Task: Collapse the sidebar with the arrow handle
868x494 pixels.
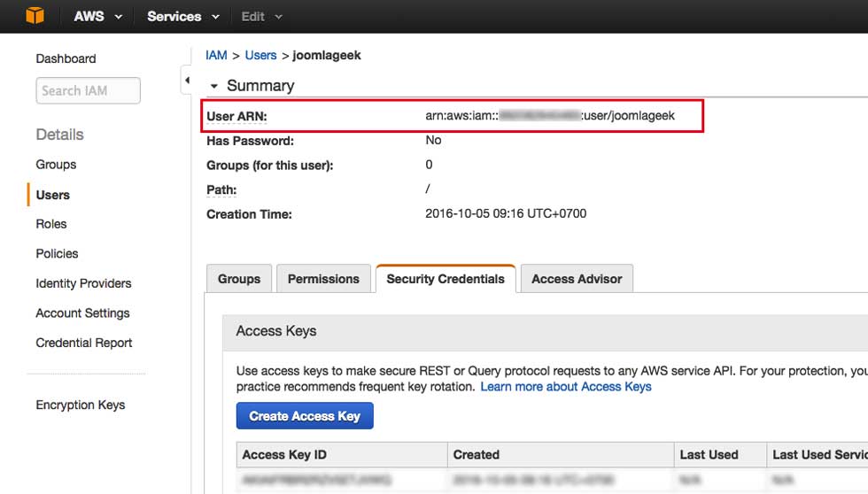Action: point(187,81)
